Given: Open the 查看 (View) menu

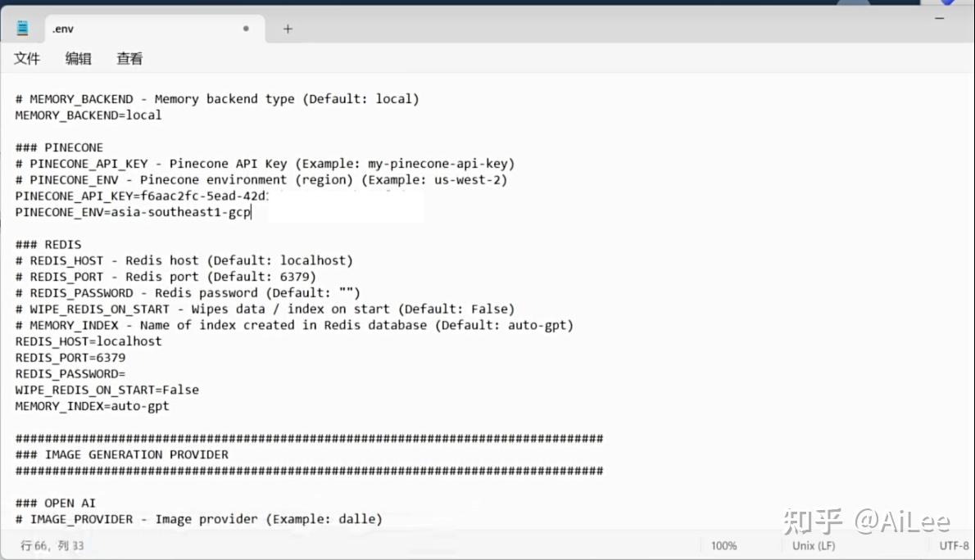Looking at the screenshot, I should (x=129, y=58).
